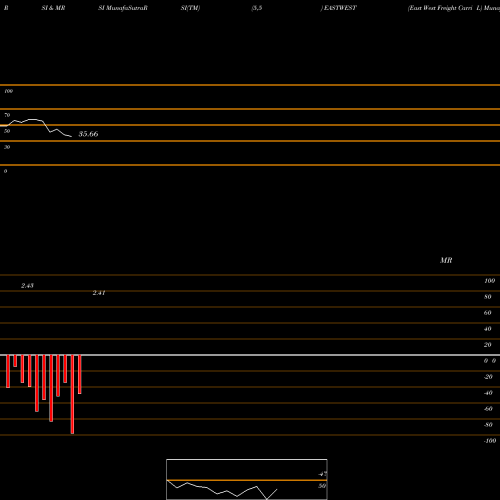Click the 2.41 value label

click(99, 293)
